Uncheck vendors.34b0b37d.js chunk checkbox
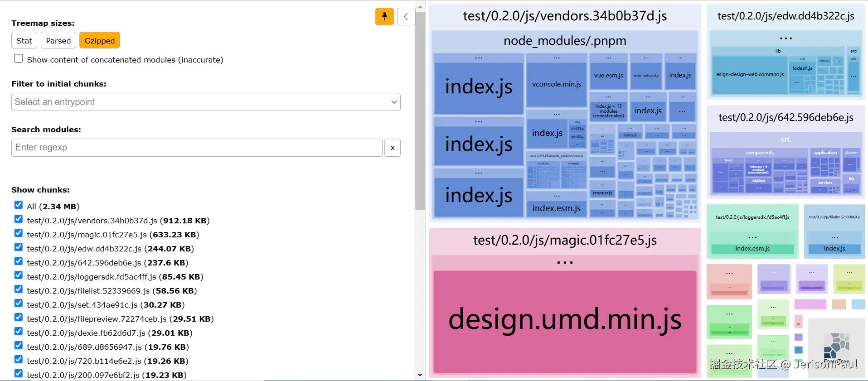868x381 pixels. (x=19, y=219)
